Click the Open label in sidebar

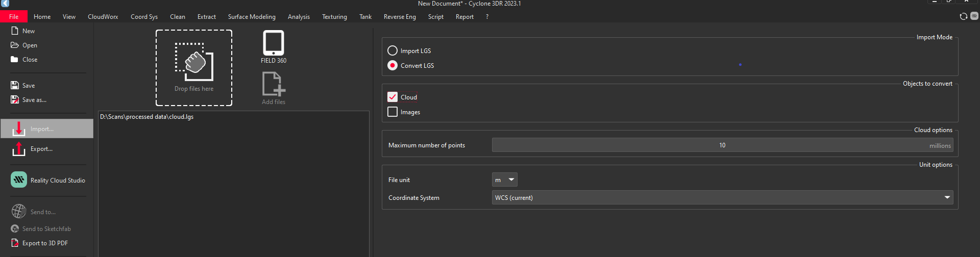[x=30, y=45]
